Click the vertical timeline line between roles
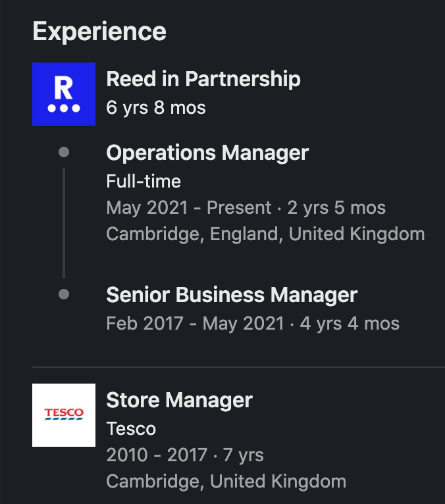The height and width of the screenshot is (504, 445). pyautogui.click(x=64, y=223)
